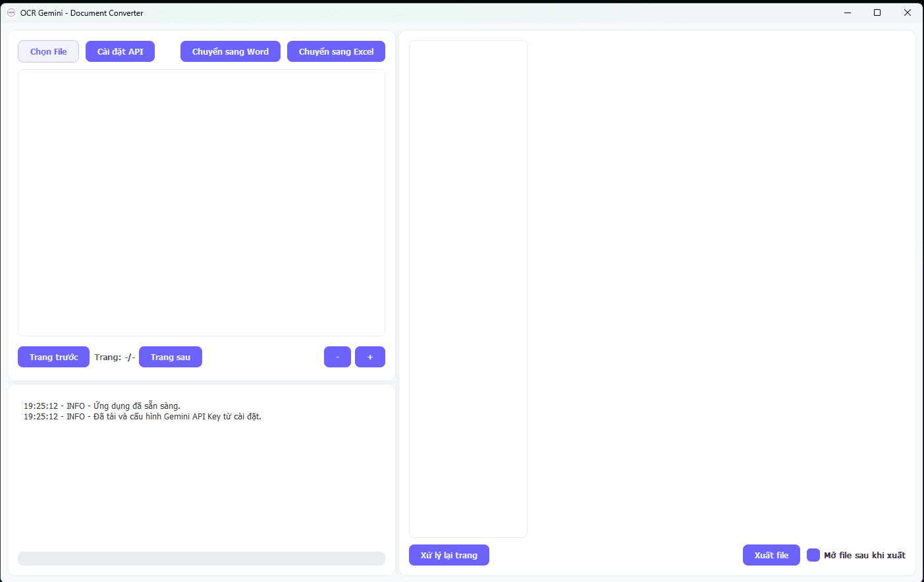This screenshot has height=582, width=924.
Task: Convert document with Chuyển sang Word
Action: tap(230, 51)
